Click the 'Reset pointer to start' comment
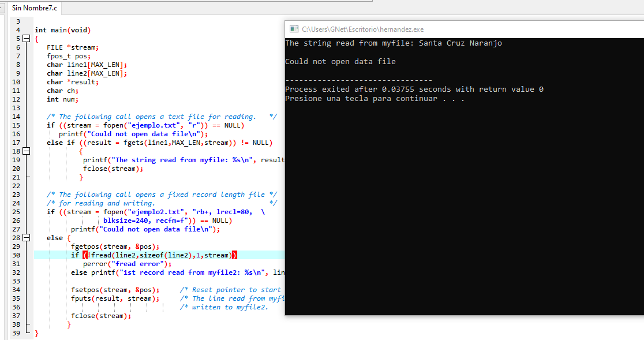 pyautogui.click(x=230, y=290)
